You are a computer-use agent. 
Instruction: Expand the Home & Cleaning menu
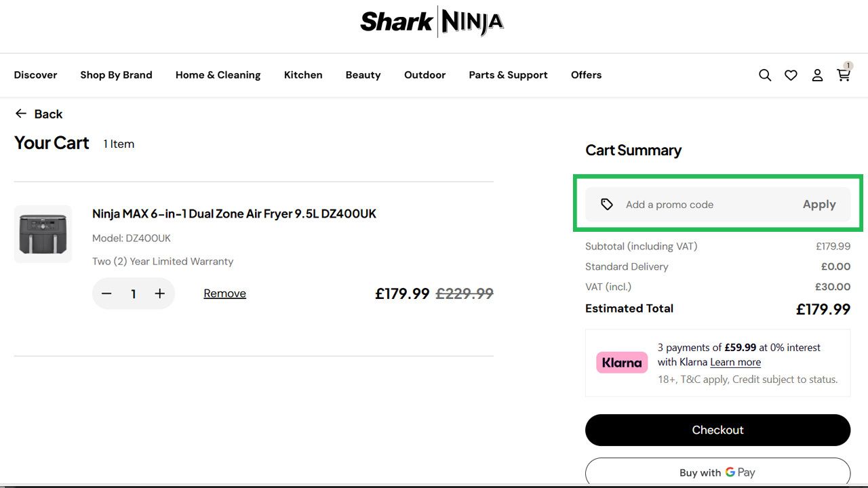218,75
